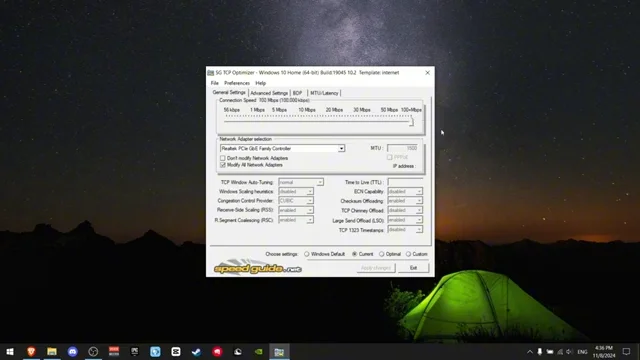The image size is (640, 360).
Task: Switch to Advanced Settings tab
Action: click(269, 93)
